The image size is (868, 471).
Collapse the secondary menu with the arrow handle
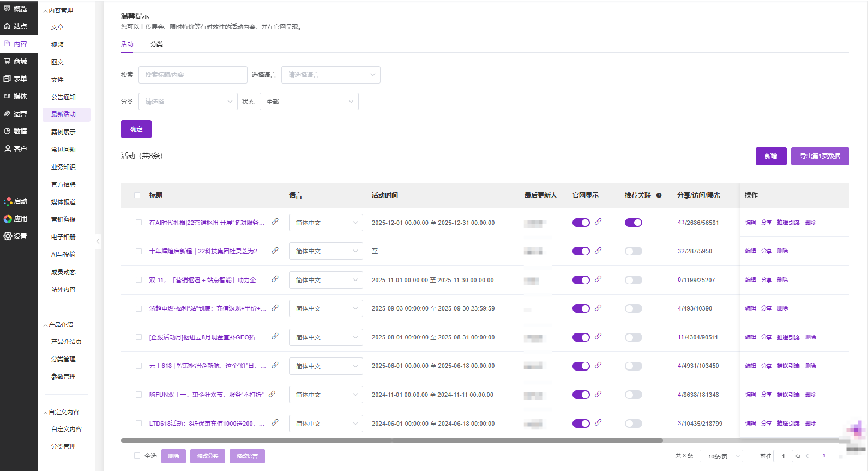point(98,241)
